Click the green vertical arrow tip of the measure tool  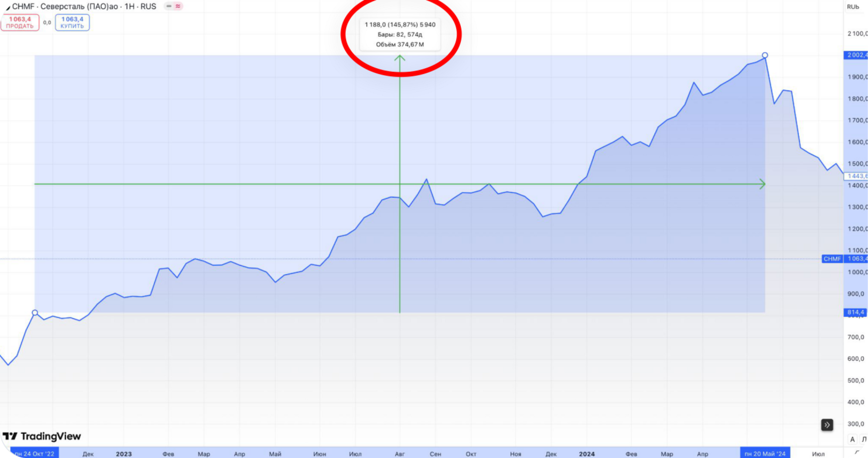[x=399, y=58]
